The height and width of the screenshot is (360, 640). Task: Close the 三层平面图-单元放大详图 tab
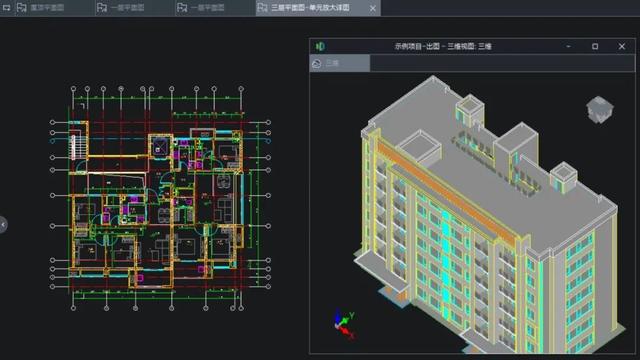click(372, 8)
